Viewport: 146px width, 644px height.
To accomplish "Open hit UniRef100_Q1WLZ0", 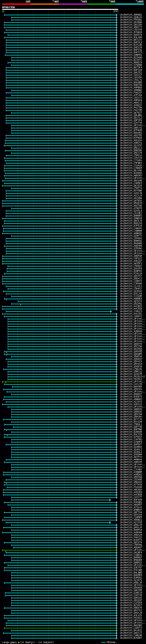I will pos(131,17).
